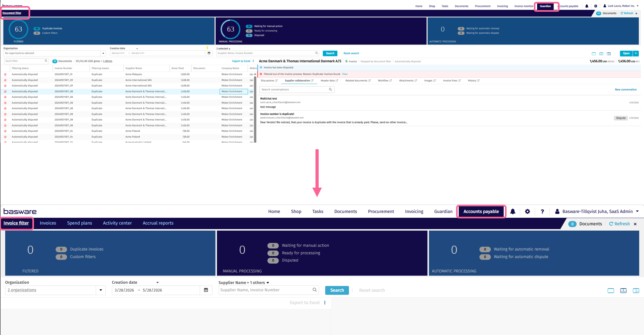The width and height of the screenshot is (644, 335).
Task: Select horizontal split layout in Document filter view
Action: coord(601,54)
